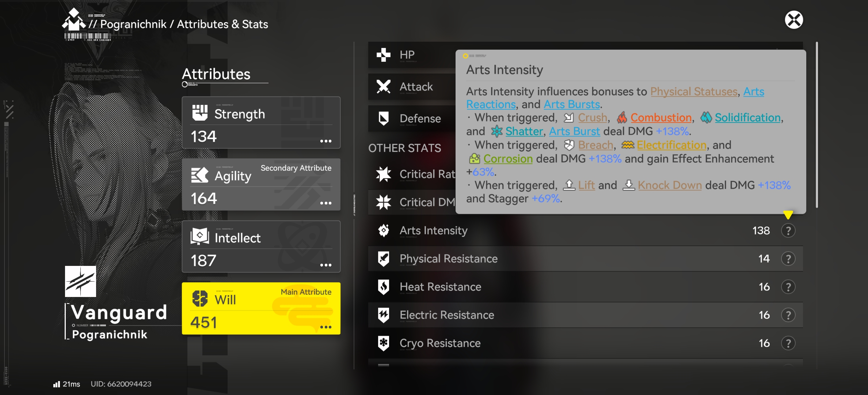Open the Combustion link in tooltip
Viewport: 868px width, 395px height.
pyautogui.click(x=660, y=118)
